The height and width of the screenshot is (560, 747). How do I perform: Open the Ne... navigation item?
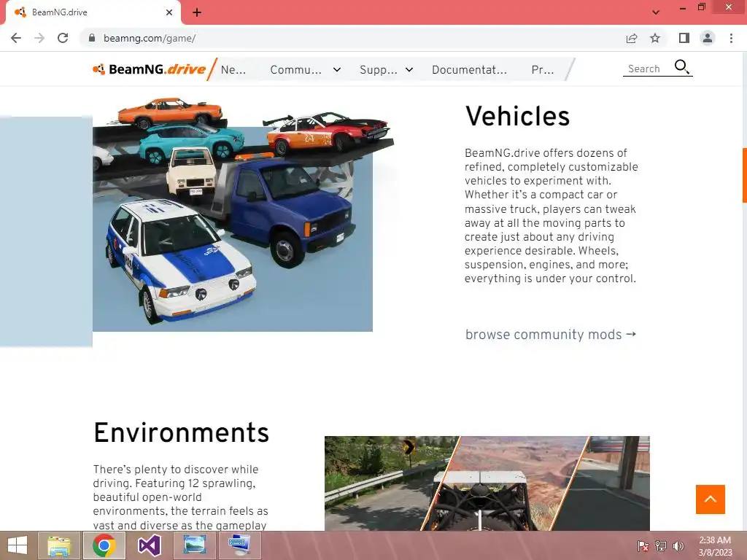tap(233, 70)
